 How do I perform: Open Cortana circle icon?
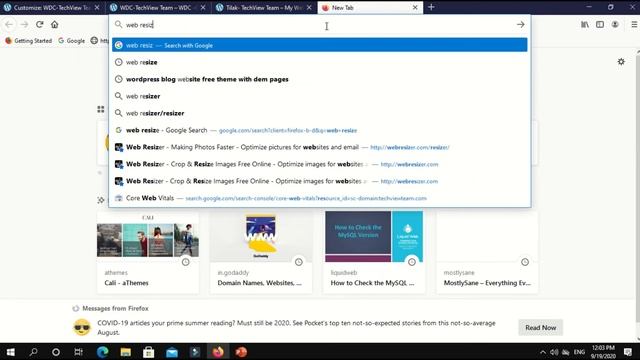coord(56,352)
